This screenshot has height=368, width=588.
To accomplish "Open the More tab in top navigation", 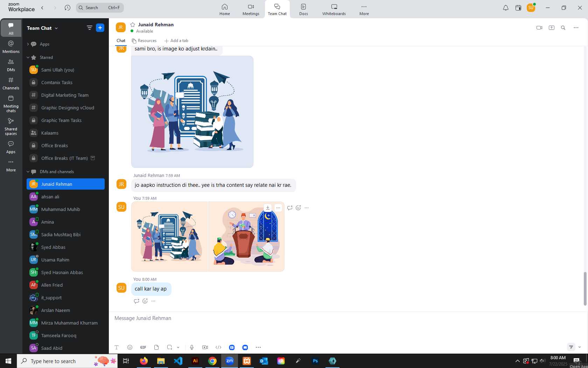I will click(364, 9).
